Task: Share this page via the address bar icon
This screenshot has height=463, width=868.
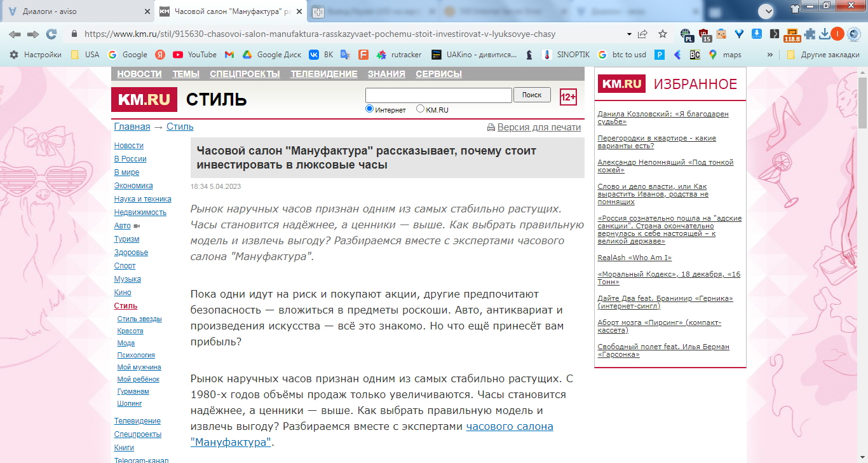Action: point(642,34)
